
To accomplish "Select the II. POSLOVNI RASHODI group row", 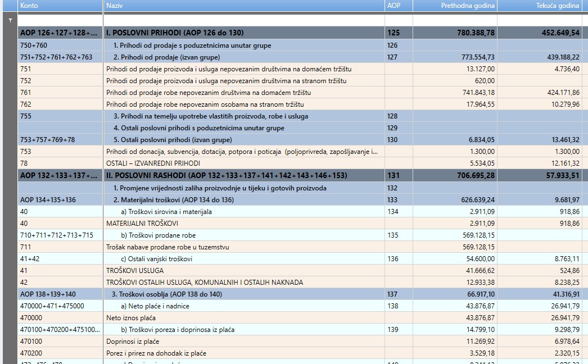I will pos(300,175).
